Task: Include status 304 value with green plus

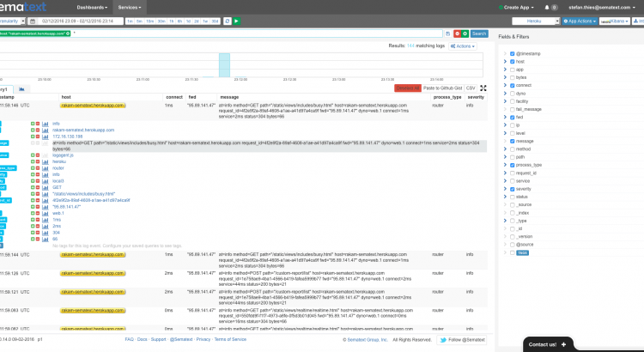Action: 33,233
